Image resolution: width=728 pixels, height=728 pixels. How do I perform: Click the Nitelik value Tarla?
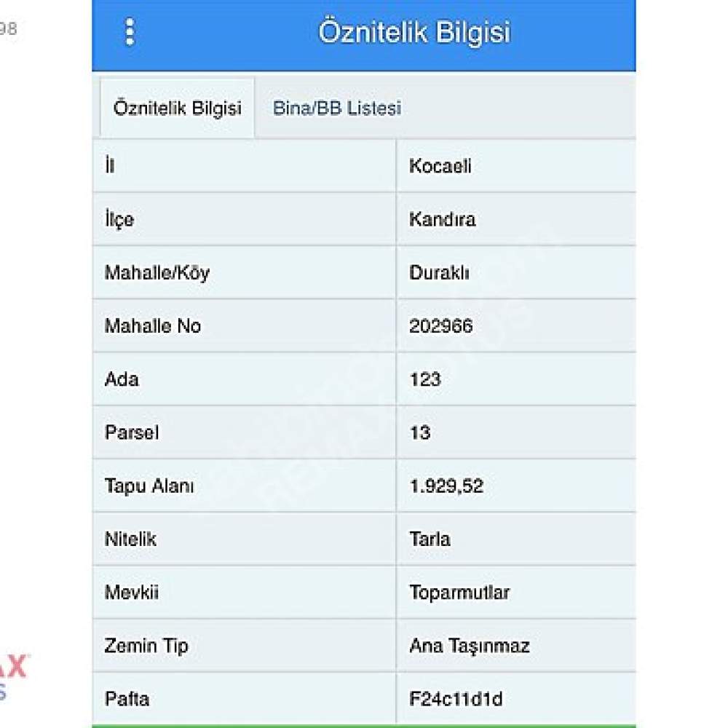coord(430,539)
